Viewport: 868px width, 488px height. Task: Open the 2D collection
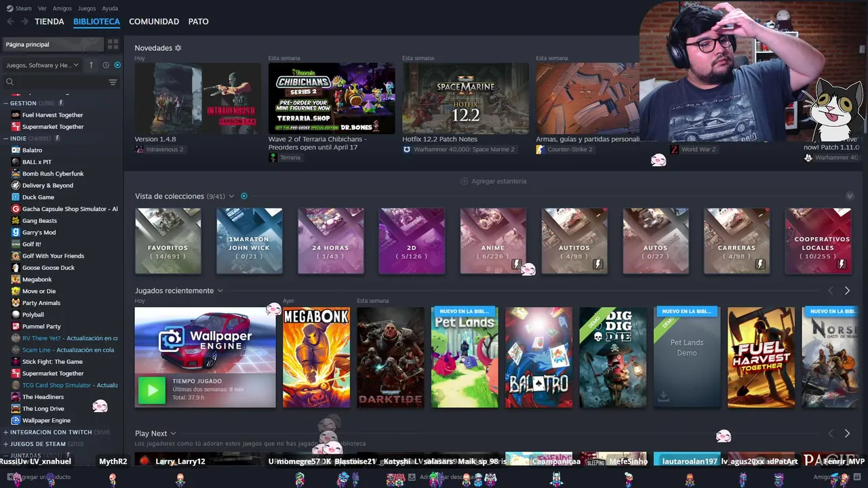(412, 241)
